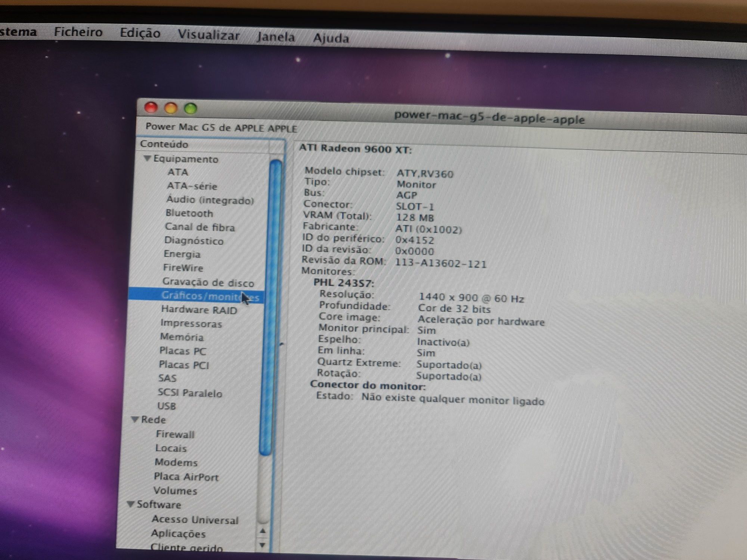Select ATA in the Equipamento list

tap(178, 172)
